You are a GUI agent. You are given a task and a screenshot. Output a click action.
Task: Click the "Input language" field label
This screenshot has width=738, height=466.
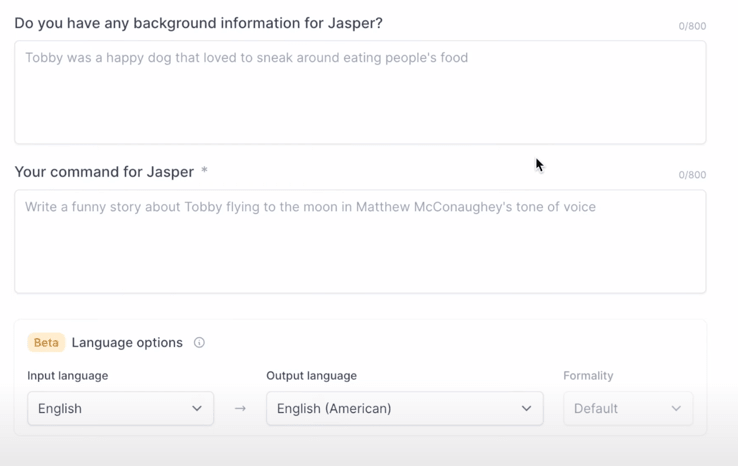68,376
